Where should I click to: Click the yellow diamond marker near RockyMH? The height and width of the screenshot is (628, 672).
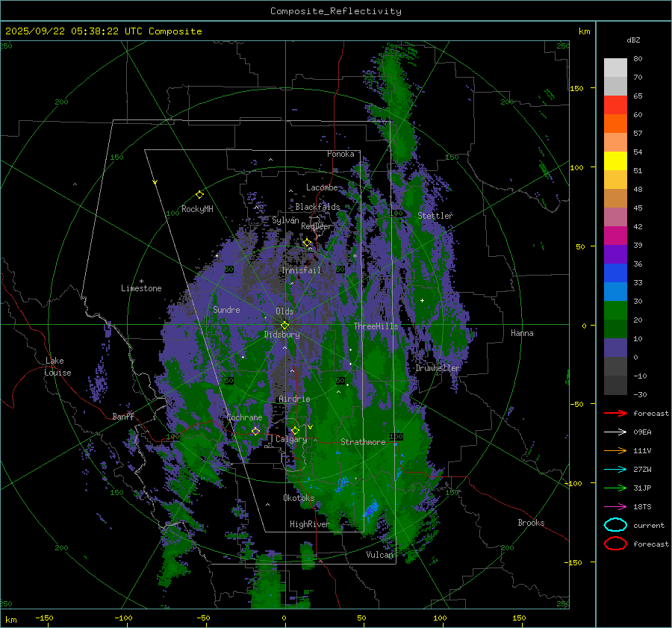(x=199, y=194)
